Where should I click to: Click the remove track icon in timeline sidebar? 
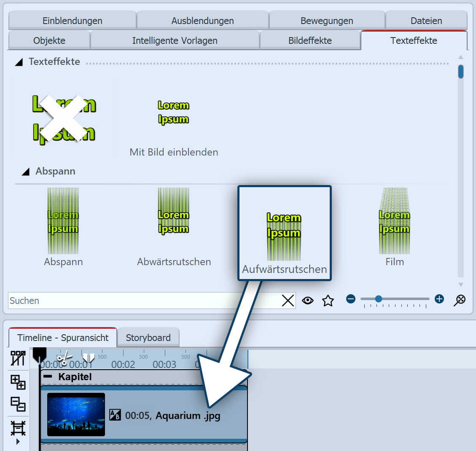point(18,404)
